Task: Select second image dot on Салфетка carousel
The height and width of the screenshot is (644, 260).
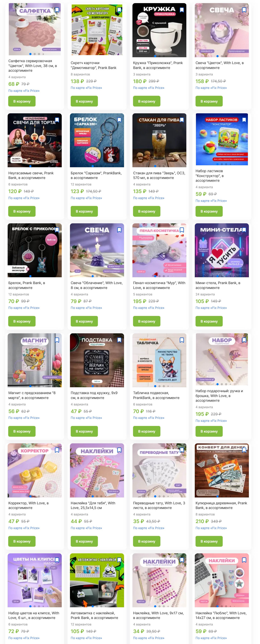Action: [35, 54]
